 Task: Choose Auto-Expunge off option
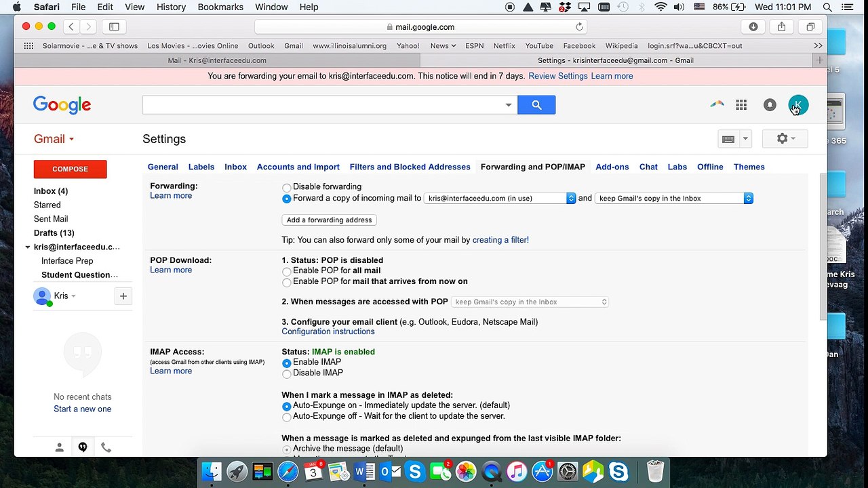pos(286,417)
